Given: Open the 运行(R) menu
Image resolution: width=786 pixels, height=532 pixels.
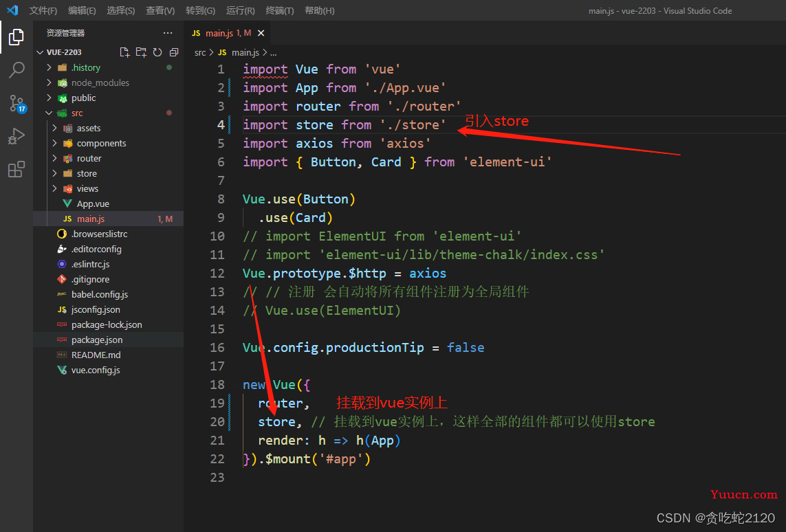Looking at the screenshot, I should tap(241, 10).
